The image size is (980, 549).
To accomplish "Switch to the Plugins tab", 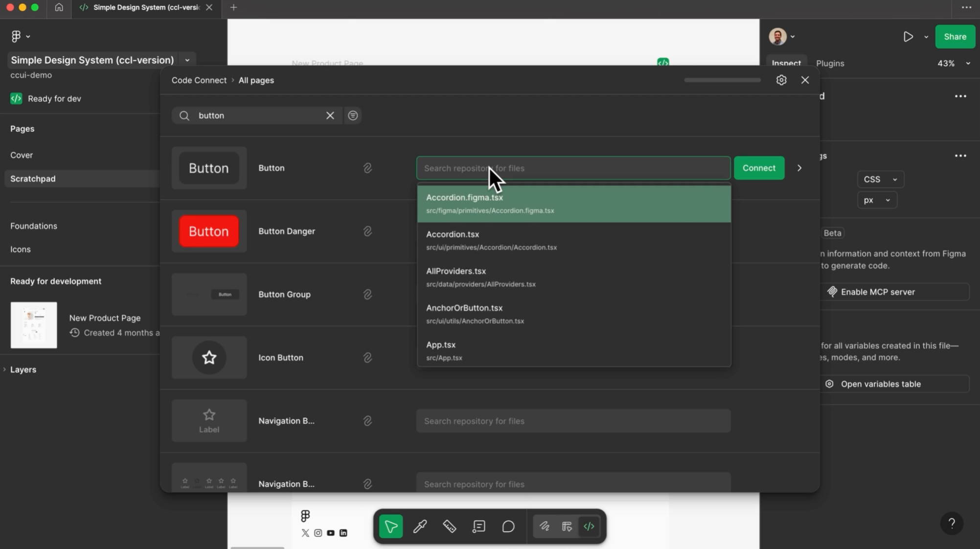I will (830, 63).
